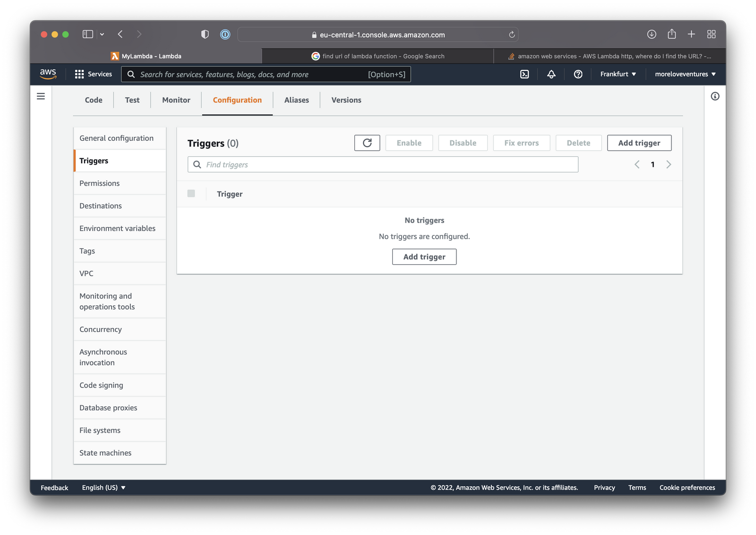Open the AWS CloudShell terminal icon
The height and width of the screenshot is (535, 756).
pos(524,74)
